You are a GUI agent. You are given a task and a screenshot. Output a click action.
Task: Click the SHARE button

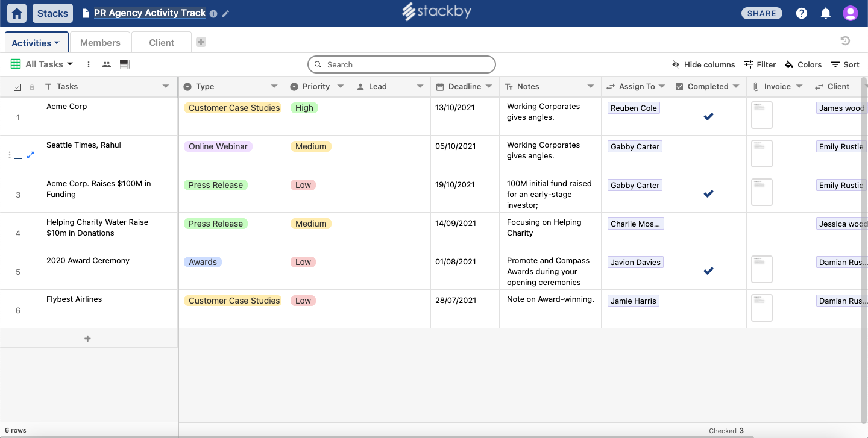(762, 13)
